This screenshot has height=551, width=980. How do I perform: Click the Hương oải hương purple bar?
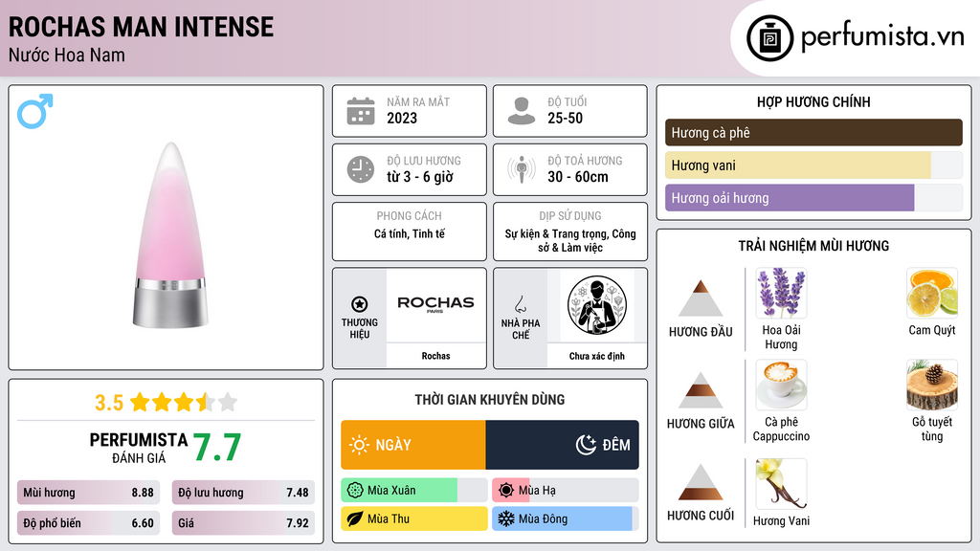pos(790,198)
